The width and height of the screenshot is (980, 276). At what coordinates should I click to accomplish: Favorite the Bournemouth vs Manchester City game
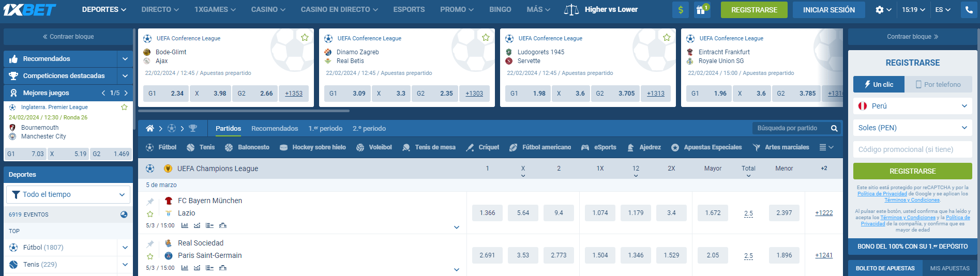124,108
